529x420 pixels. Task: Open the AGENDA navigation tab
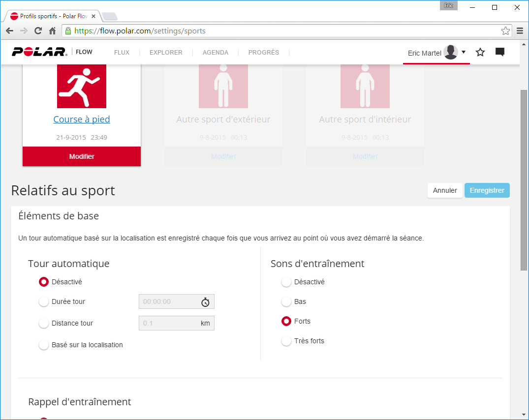[x=216, y=53]
